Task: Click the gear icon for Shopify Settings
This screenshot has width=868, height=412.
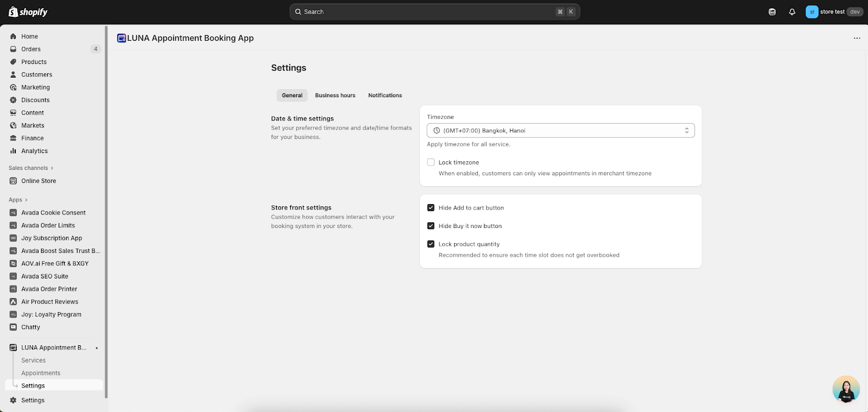Action: (x=14, y=400)
